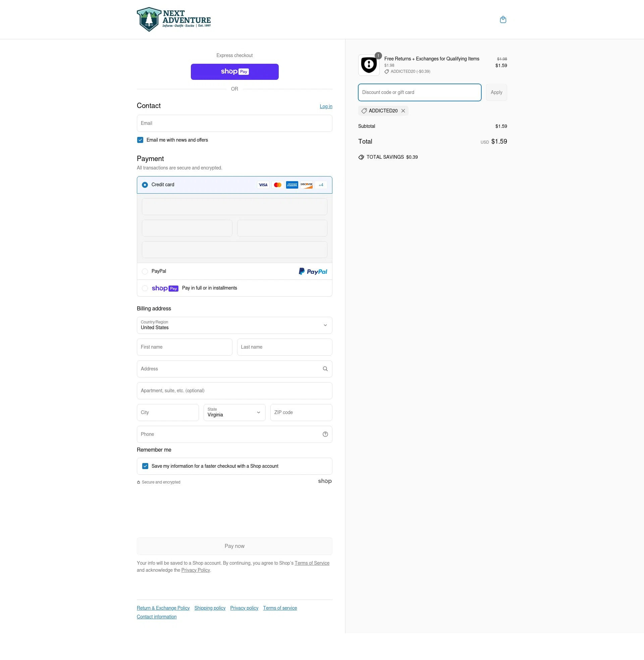644x660 pixels.
Task: Open the shopping cart bag icon
Action: [x=503, y=19]
